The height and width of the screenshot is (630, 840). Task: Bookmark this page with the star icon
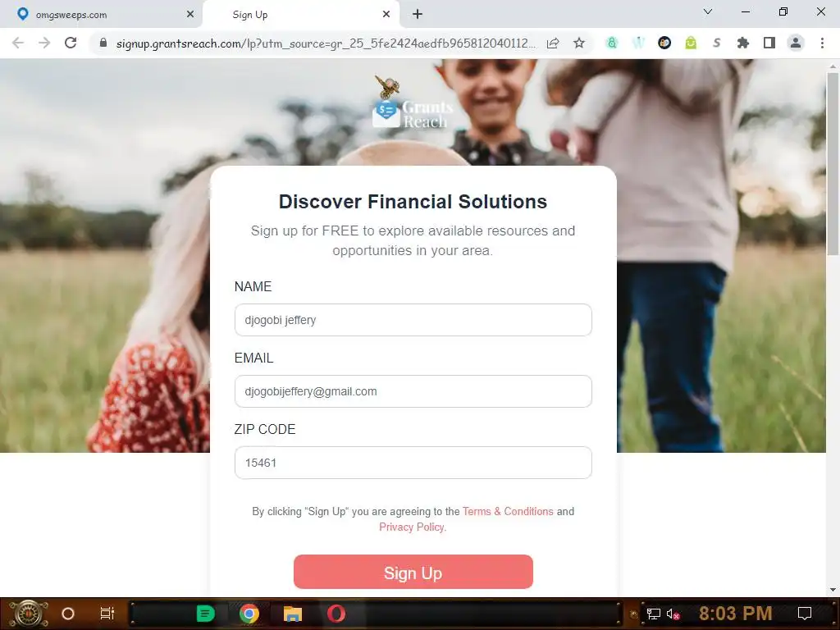[579, 43]
